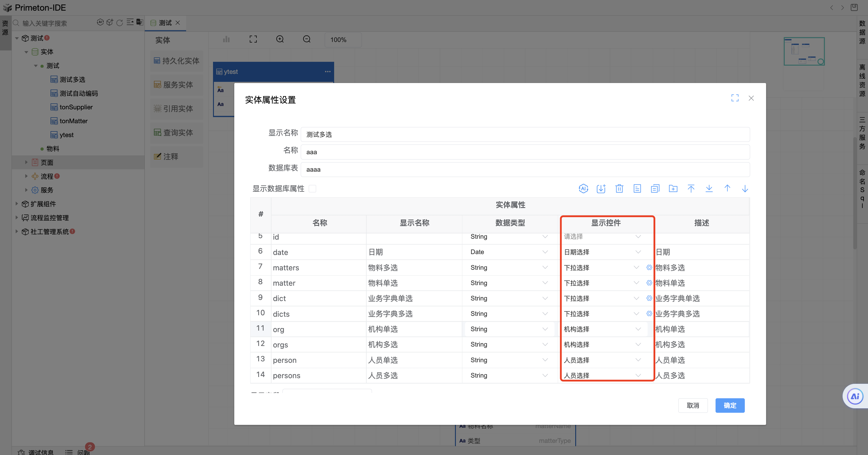Click the move-to-top arrow icon
This screenshot has width=868, height=455.
(x=691, y=189)
